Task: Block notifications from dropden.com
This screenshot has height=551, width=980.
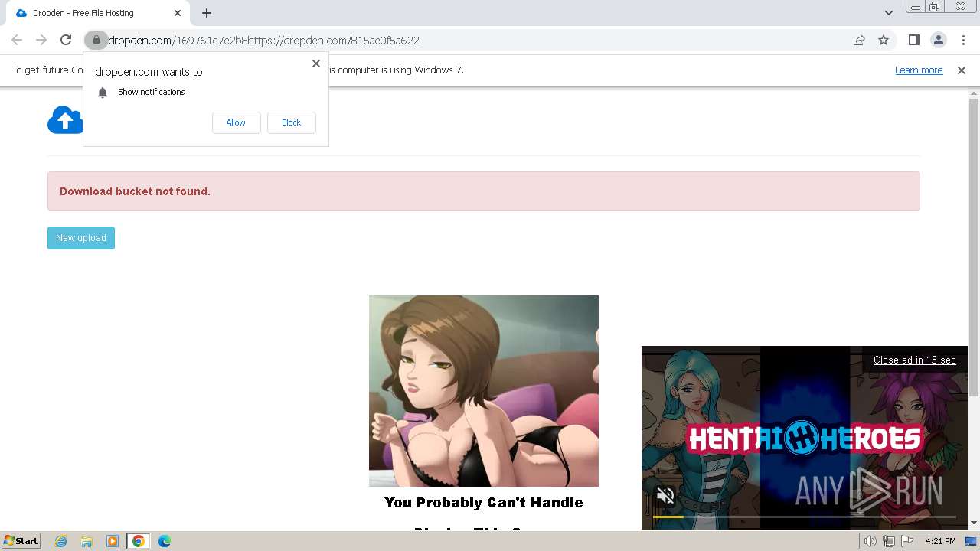Action: click(x=291, y=122)
